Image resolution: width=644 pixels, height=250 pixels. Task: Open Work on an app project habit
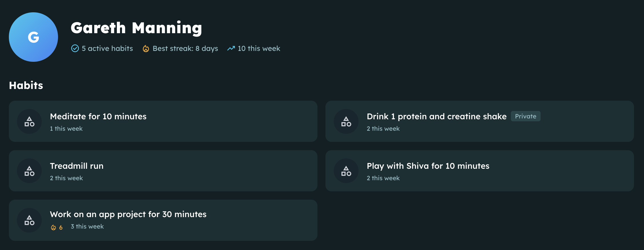point(128,214)
